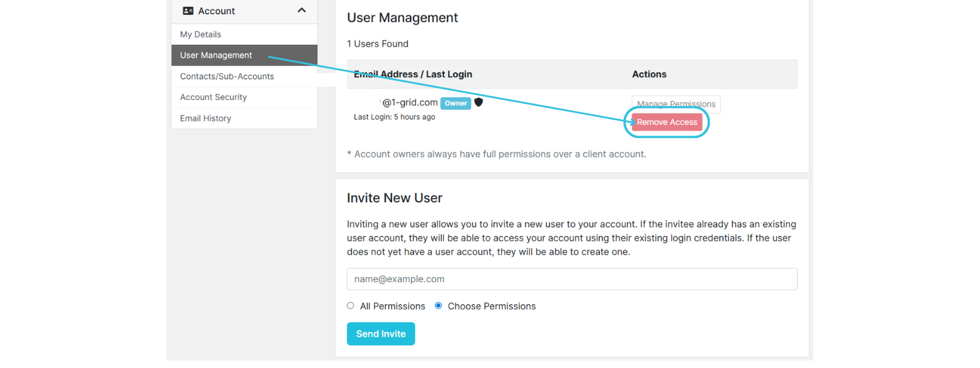This screenshot has width=980, height=368.
Task: Open My Details in the sidebar
Action: click(200, 34)
